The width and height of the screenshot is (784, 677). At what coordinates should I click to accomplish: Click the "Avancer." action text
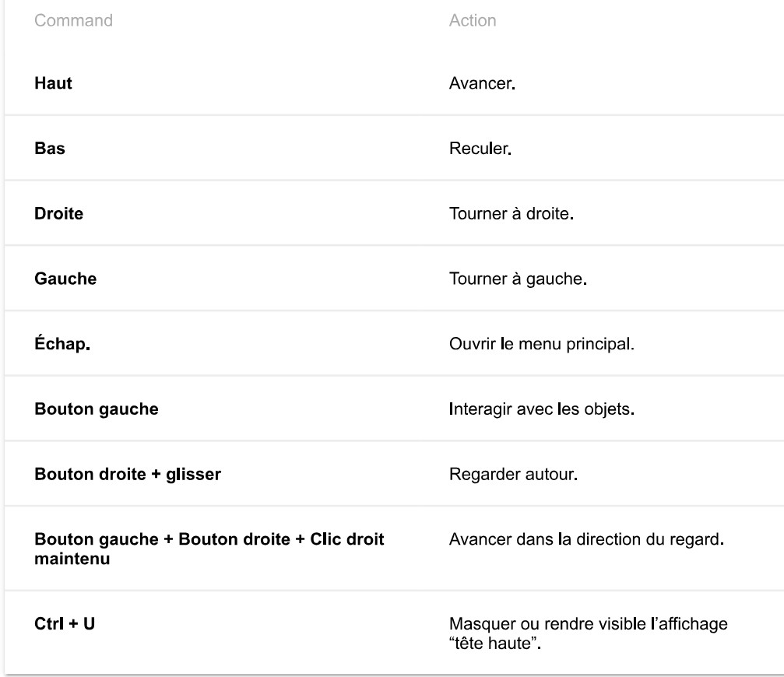click(x=483, y=82)
